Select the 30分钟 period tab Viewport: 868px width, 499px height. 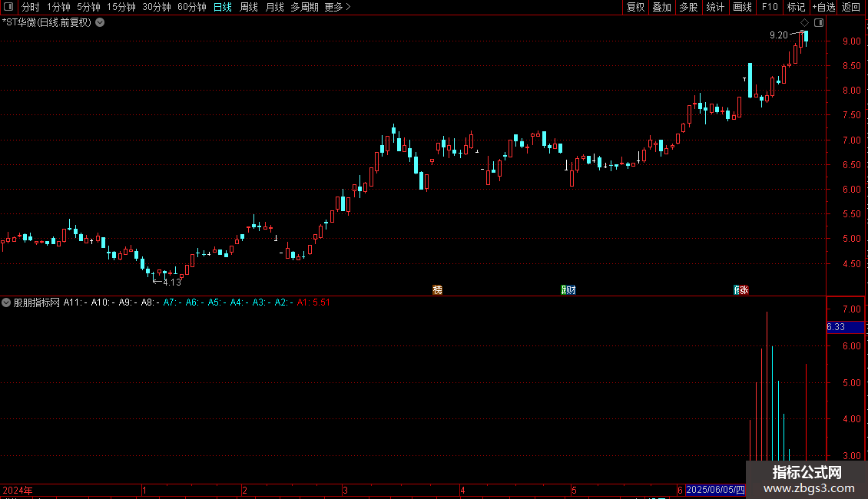(157, 7)
